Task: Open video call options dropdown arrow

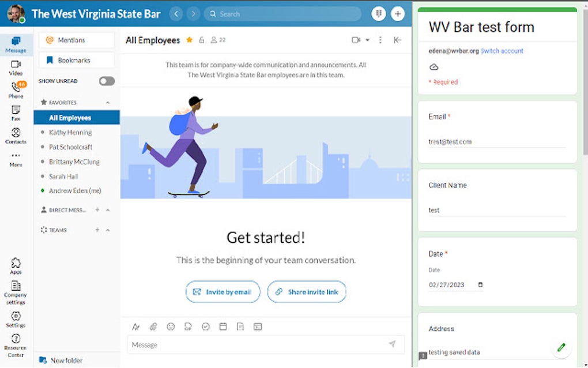Action: tap(368, 40)
